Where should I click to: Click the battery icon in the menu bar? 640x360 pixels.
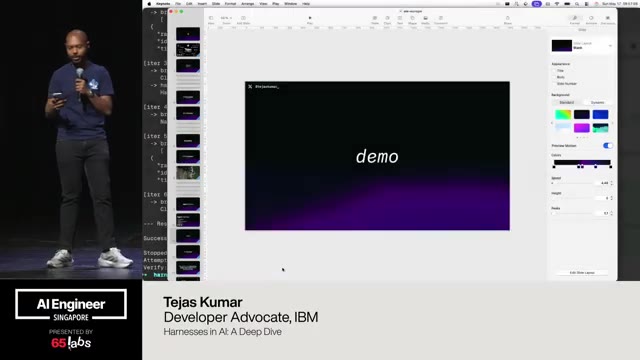[x=567, y=4]
